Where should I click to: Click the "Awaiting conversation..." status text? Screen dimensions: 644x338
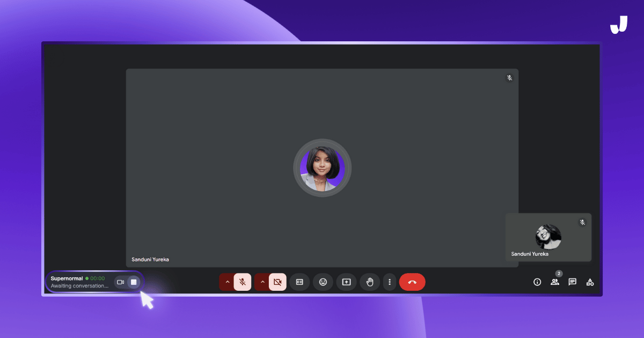tap(79, 286)
